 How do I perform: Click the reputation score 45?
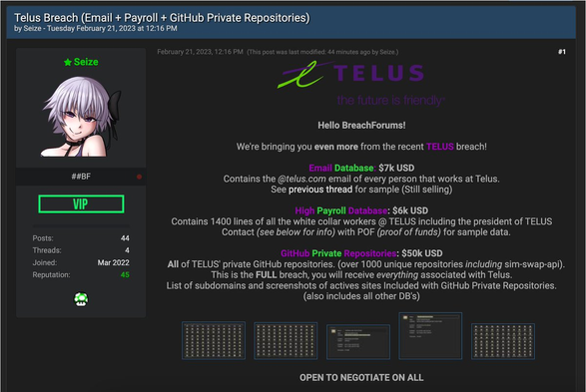[x=125, y=274]
